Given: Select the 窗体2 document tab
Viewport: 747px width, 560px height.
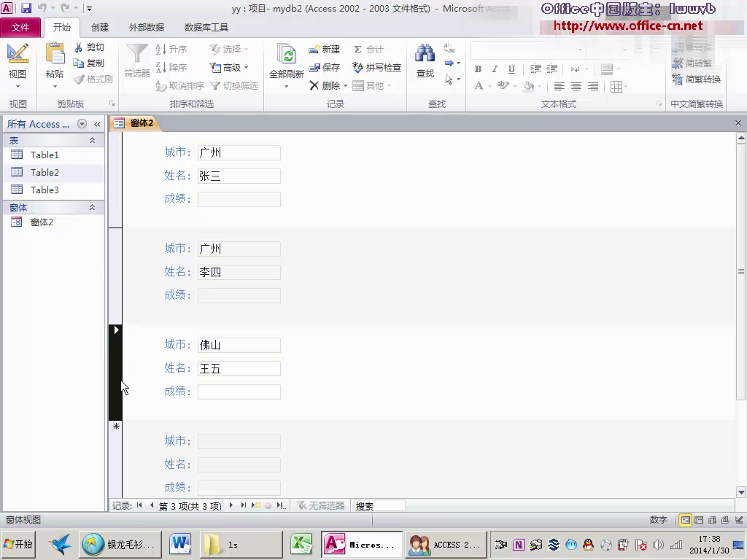Looking at the screenshot, I should [x=135, y=123].
